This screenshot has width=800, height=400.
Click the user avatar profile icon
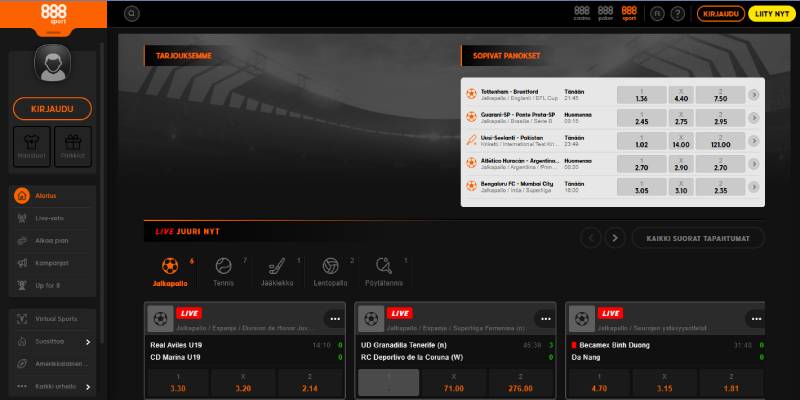(x=51, y=66)
